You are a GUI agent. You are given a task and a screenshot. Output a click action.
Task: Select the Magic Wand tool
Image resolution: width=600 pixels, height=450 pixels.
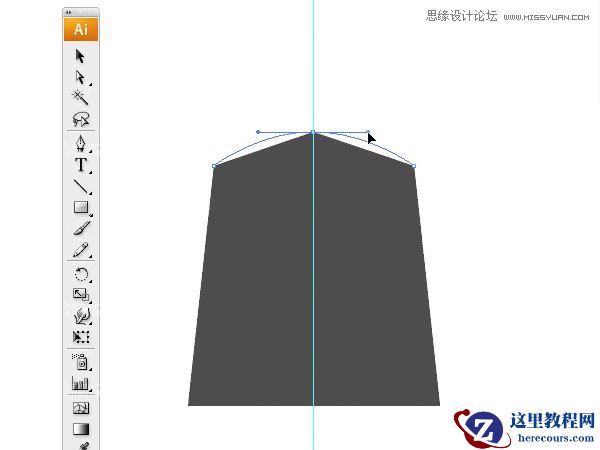[80, 97]
